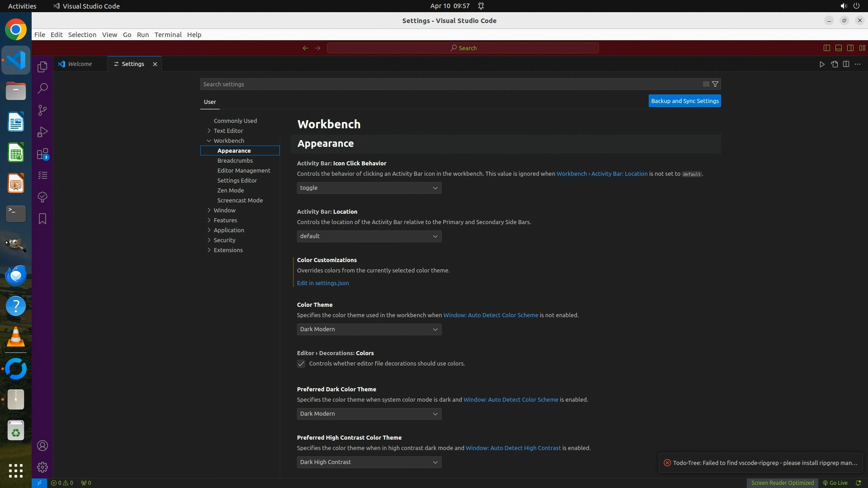Image resolution: width=868 pixels, height=488 pixels.
Task: Open the Explorer view in the activity bar
Action: 42,67
